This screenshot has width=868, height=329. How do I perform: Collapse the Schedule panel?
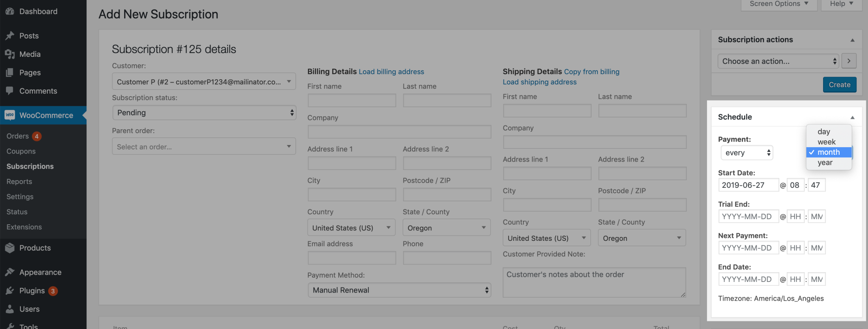click(852, 117)
